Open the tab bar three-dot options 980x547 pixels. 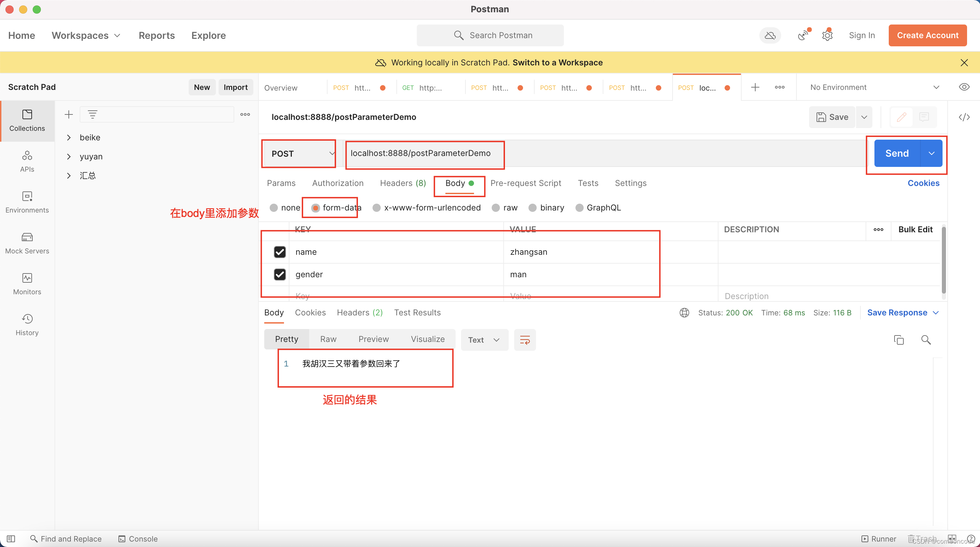pyautogui.click(x=779, y=87)
